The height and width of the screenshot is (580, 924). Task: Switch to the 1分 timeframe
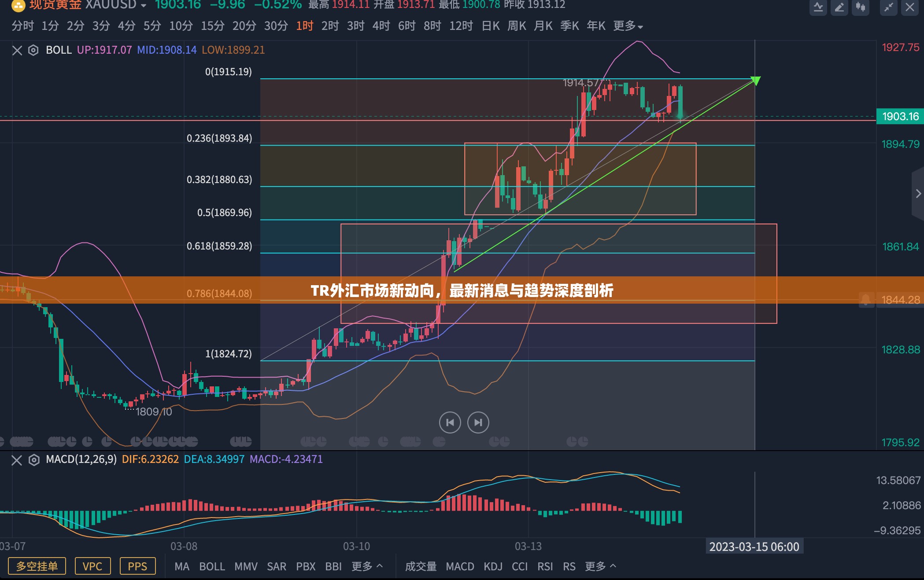[x=50, y=26]
